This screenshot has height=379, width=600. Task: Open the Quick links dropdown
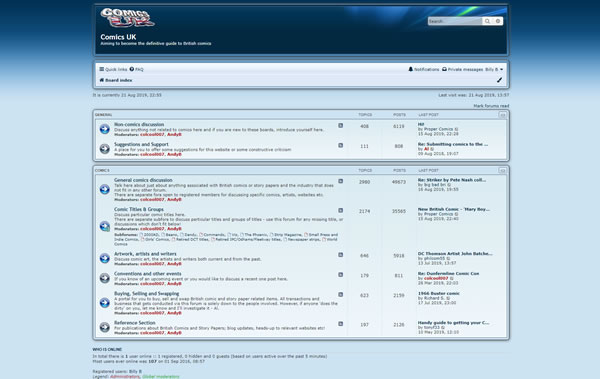point(113,69)
